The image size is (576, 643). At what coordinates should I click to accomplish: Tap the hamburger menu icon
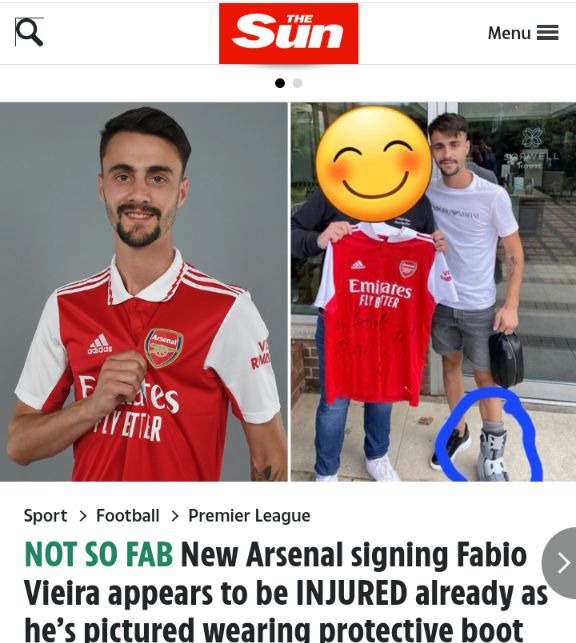(x=547, y=33)
